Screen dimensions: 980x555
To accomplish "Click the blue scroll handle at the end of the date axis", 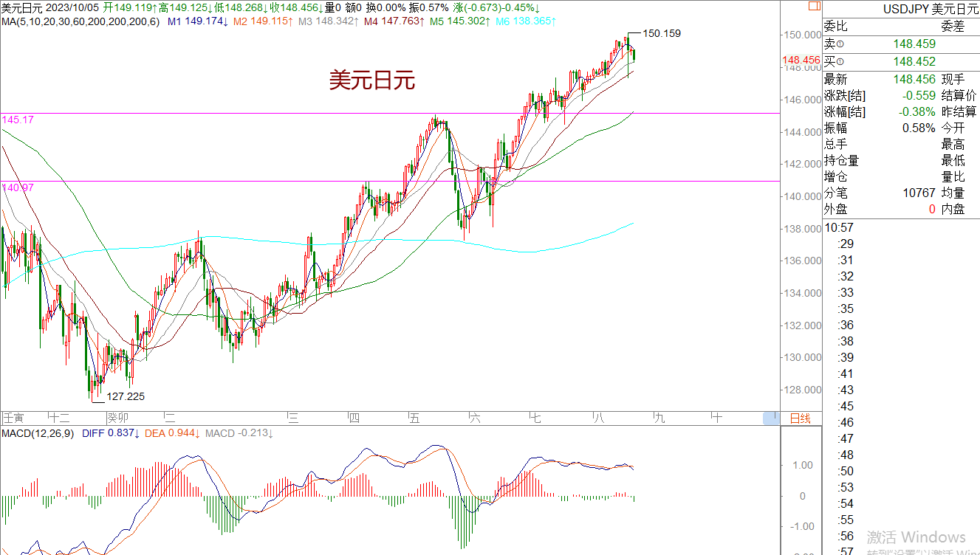I will tap(770, 418).
